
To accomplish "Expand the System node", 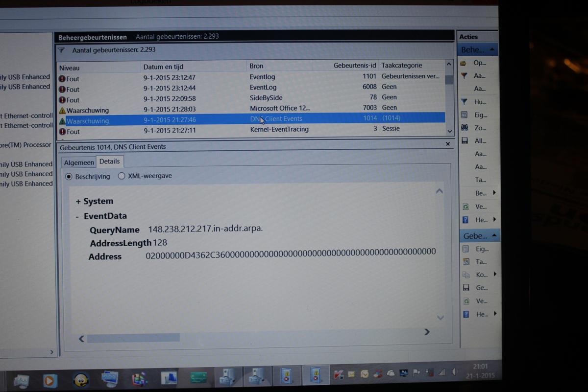I will click(x=78, y=202).
